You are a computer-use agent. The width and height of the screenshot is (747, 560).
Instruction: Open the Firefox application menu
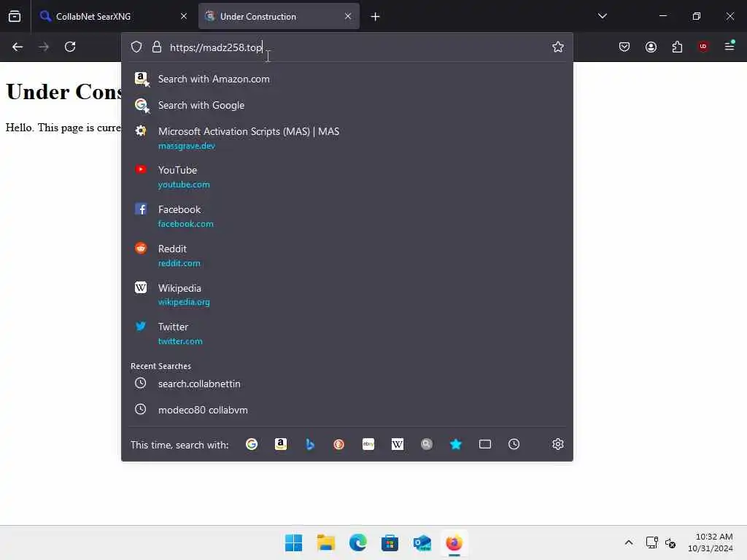point(729,46)
